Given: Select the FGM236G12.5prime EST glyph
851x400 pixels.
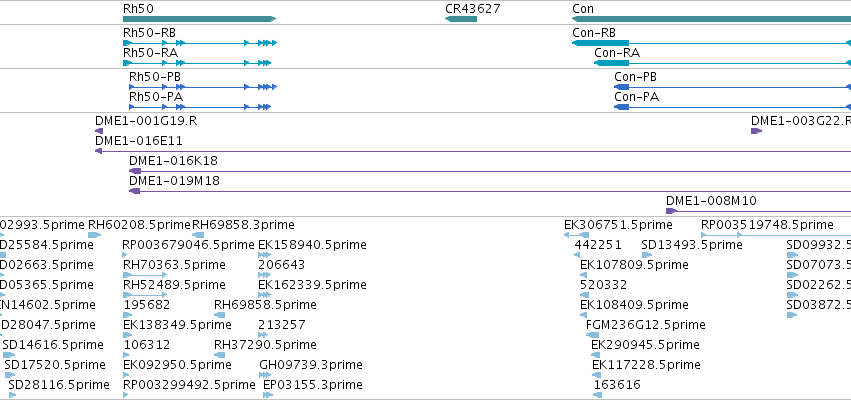Looking at the screenshot, I should 593,335.
